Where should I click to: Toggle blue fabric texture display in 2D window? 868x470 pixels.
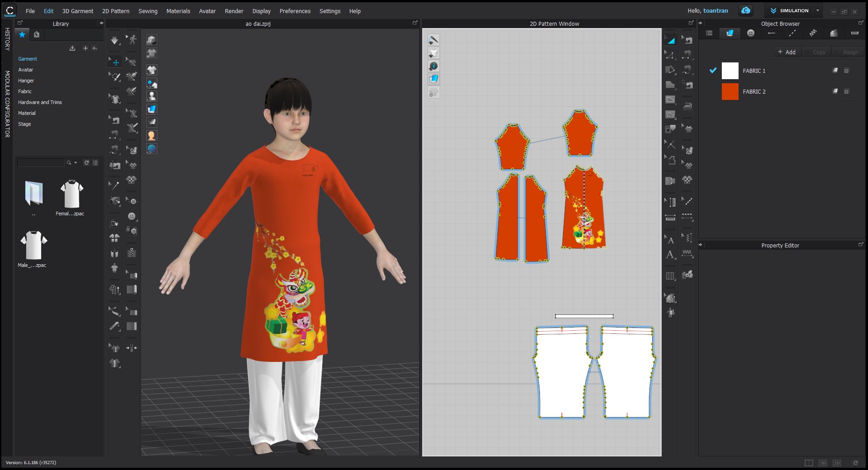click(434, 79)
